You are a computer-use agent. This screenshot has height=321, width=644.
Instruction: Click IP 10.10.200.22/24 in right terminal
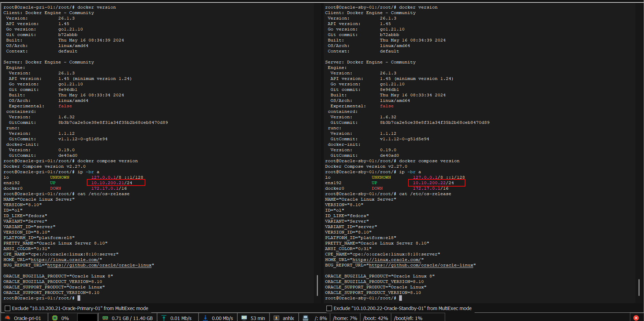433,183
